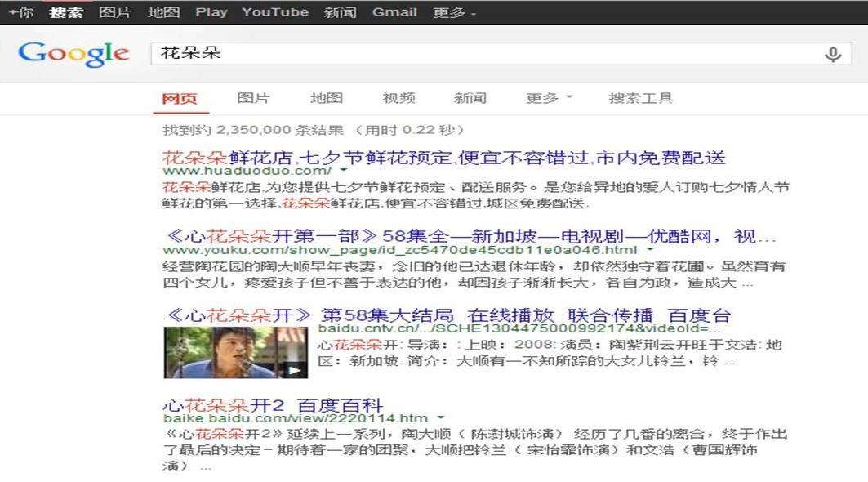Open the +你 link in top bar

(21, 12)
